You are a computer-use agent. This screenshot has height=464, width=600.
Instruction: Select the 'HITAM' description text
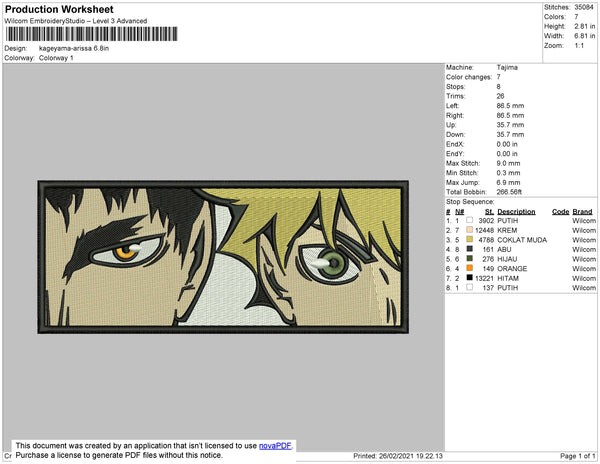pyautogui.click(x=508, y=278)
